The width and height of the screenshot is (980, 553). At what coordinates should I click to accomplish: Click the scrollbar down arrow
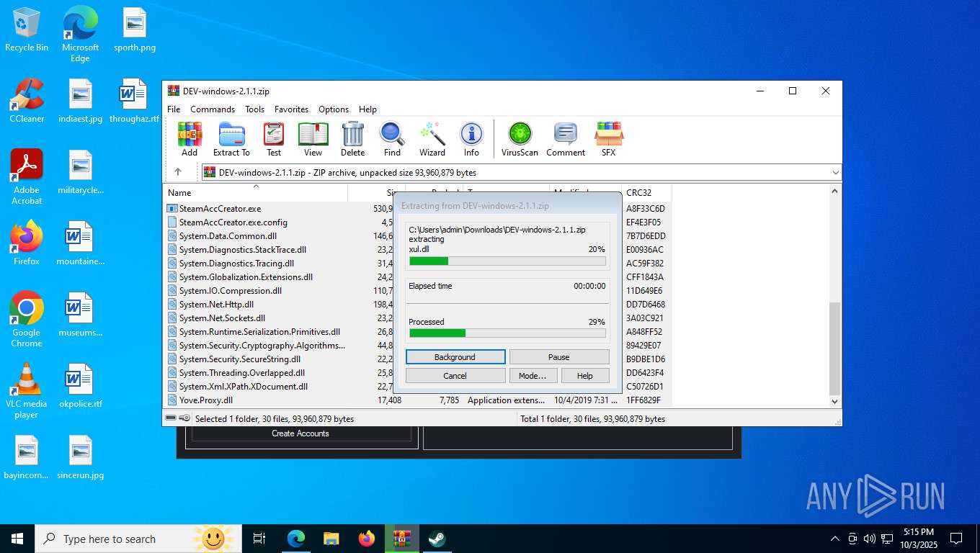[835, 401]
